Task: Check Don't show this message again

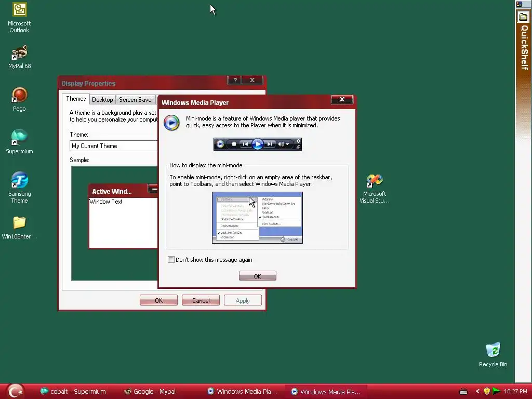Action: click(x=171, y=260)
